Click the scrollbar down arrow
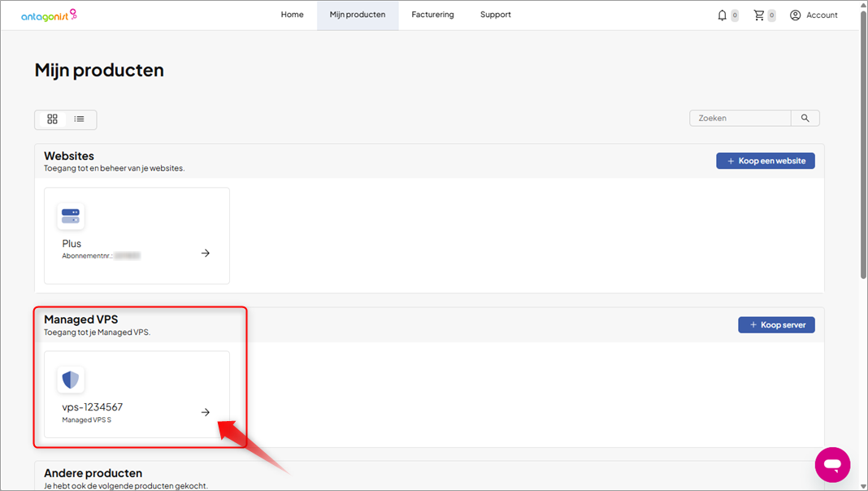Viewport: 868px width, 491px height. [x=863, y=486]
